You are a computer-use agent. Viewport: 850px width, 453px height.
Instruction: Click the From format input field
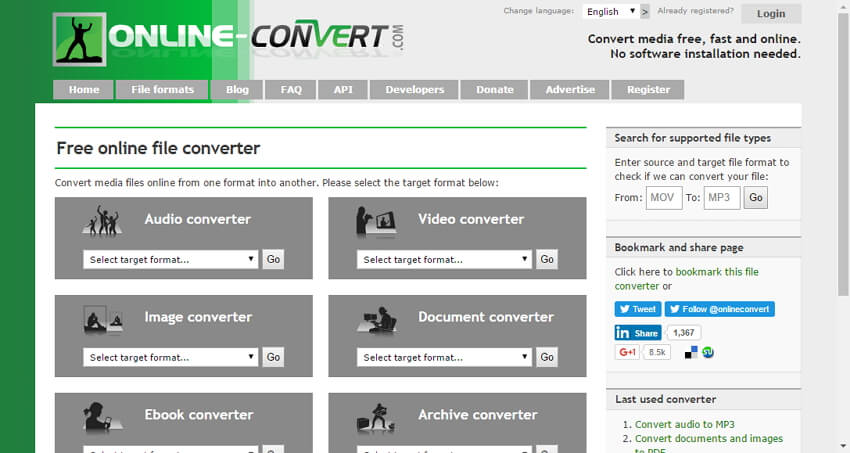click(664, 197)
